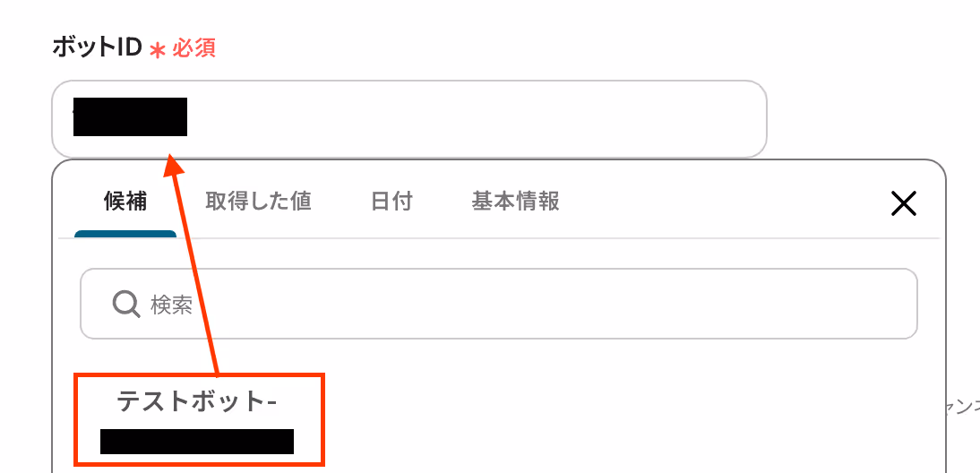This screenshot has width=980, height=473.
Task: Click the red 必須 required marker
Action: coord(193,48)
